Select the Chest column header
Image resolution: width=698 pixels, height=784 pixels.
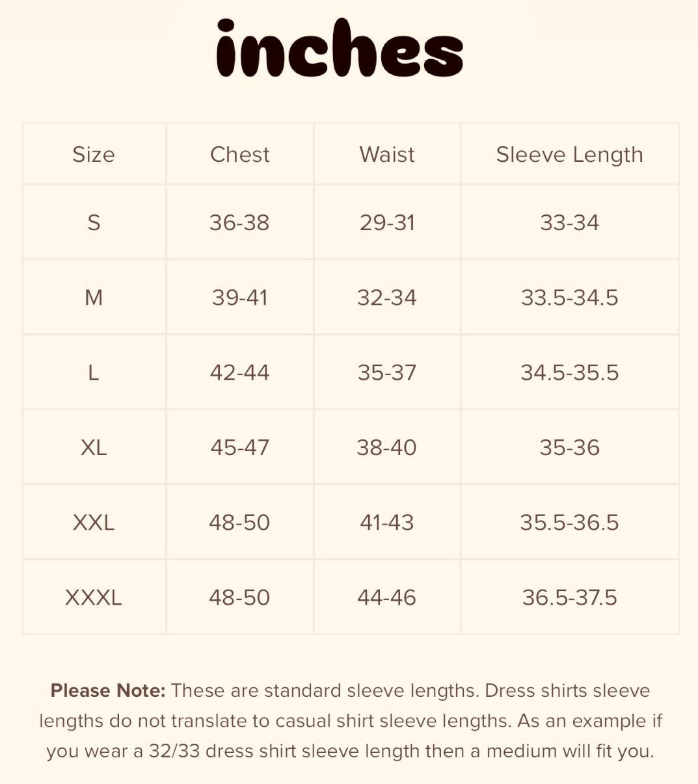click(239, 155)
